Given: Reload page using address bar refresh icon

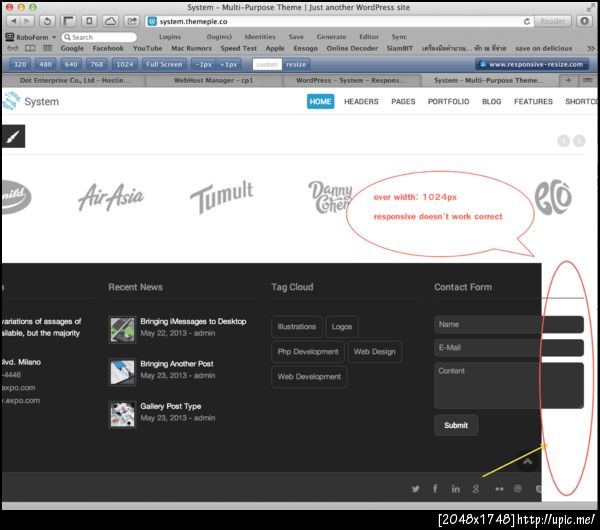Looking at the screenshot, I should pos(527,21).
